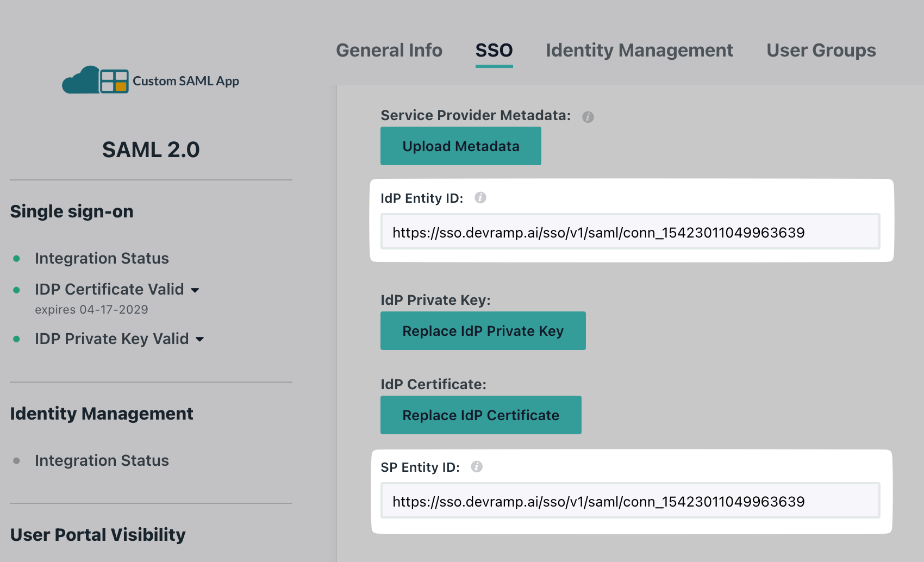This screenshot has height=562, width=924.
Task: Click the info icon next to IdP Entity ID
Action: point(480,198)
